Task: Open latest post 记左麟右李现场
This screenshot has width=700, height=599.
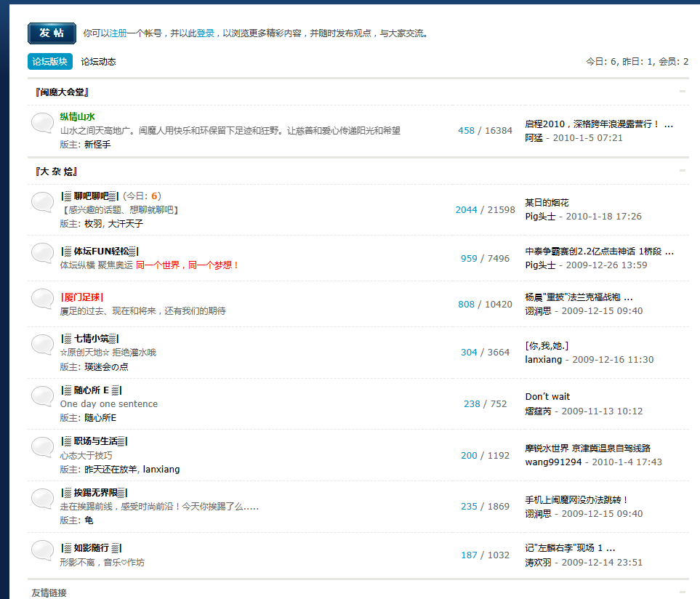Action: pyautogui.click(x=570, y=548)
